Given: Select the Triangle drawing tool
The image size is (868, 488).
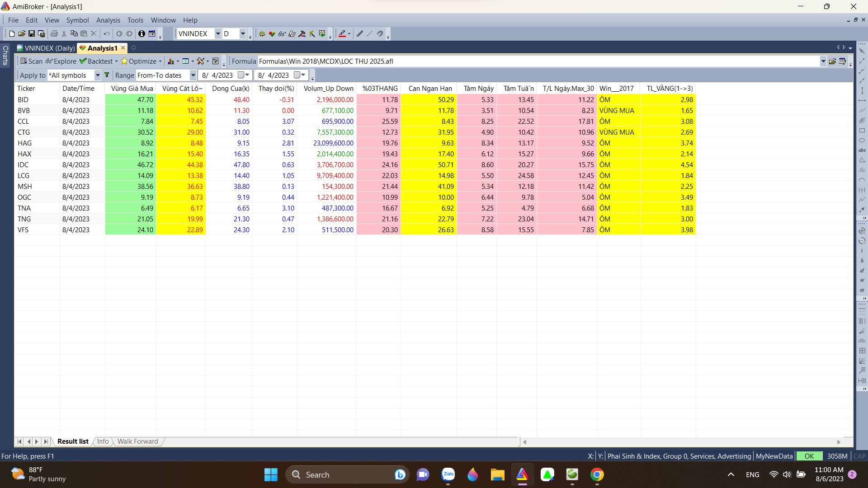Looking at the screenshot, I should [862, 160].
